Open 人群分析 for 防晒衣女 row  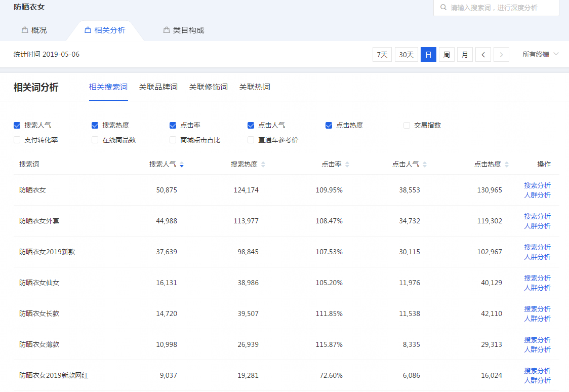coord(537,195)
